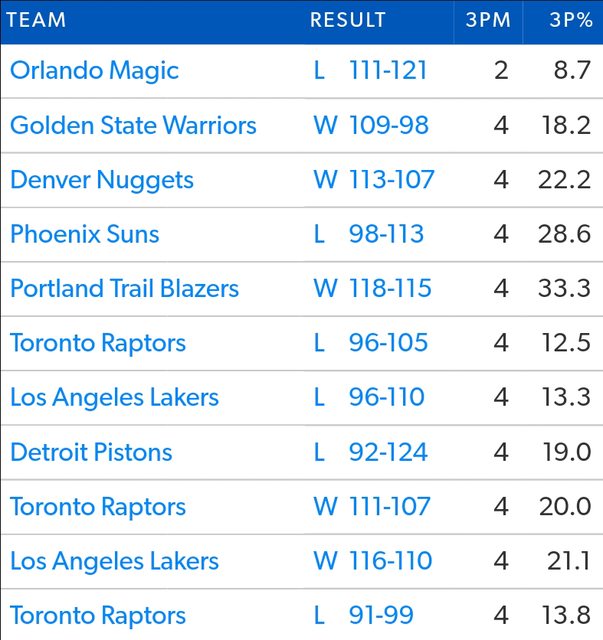
Task: Open the Detroit Pistons team link
Action: click(91, 452)
